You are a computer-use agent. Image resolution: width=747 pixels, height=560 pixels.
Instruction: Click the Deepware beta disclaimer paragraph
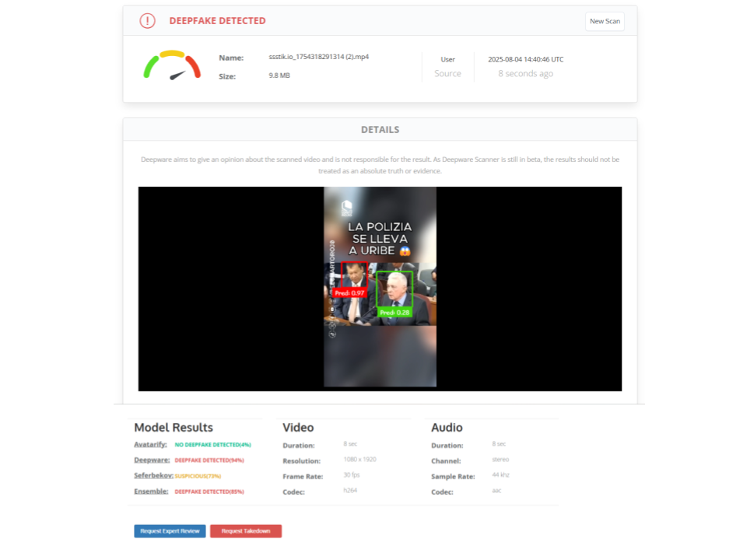coord(381,165)
